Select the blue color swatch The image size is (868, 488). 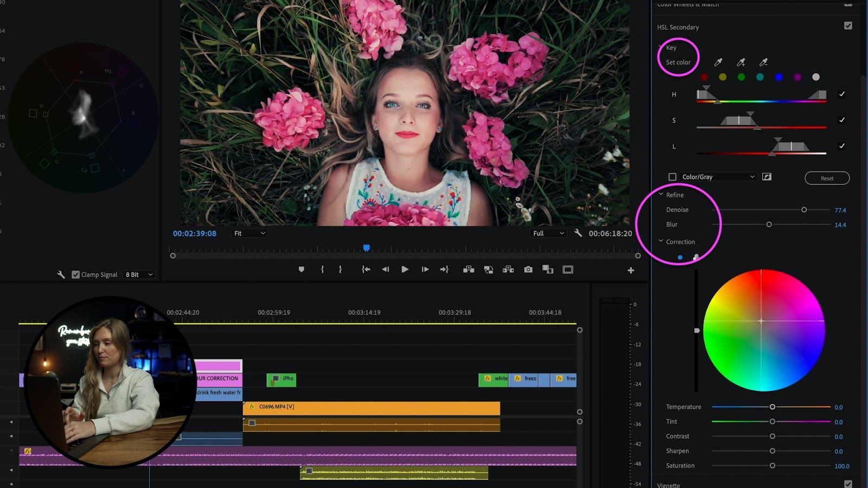pyautogui.click(x=778, y=78)
